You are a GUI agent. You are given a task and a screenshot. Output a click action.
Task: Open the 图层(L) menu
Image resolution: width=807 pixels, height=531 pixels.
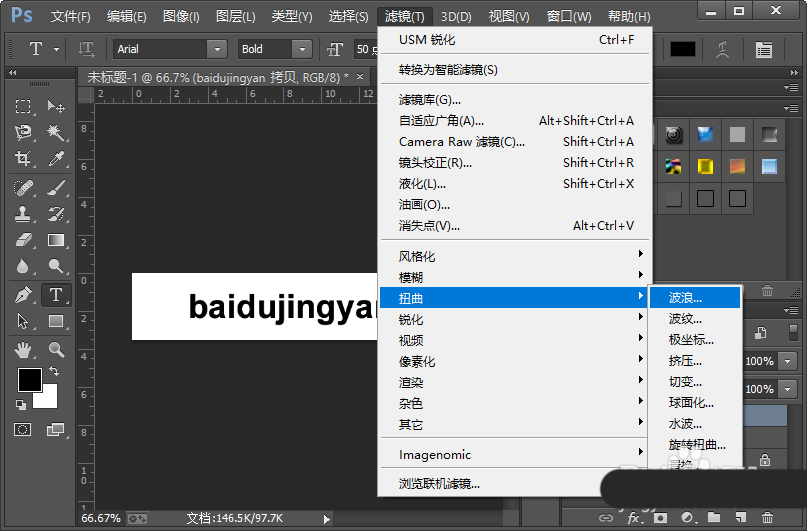tap(236, 16)
